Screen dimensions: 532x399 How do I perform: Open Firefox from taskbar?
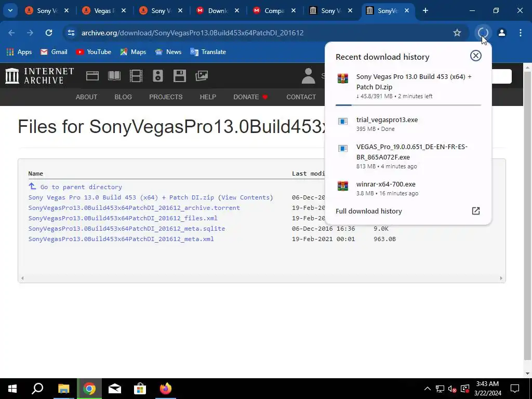coord(166,389)
